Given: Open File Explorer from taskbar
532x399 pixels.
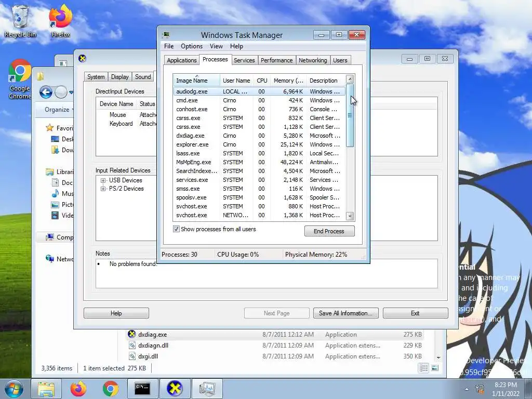Looking at the screenshot, I should (46, 389).
